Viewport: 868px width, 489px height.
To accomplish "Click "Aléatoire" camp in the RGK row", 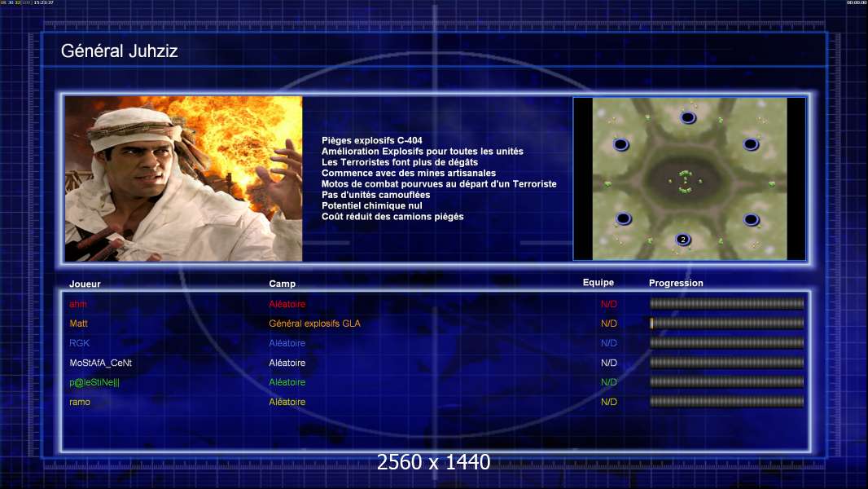I will [x=287, y=343].
